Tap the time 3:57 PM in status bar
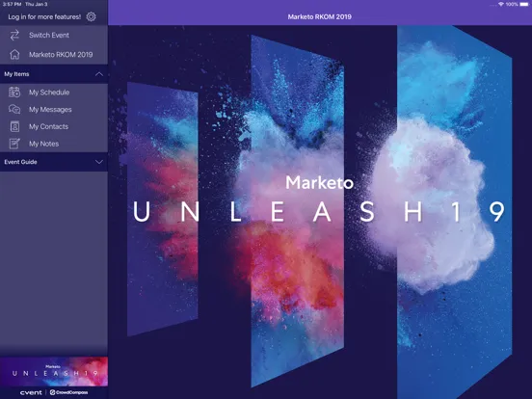 coord(12,4)
